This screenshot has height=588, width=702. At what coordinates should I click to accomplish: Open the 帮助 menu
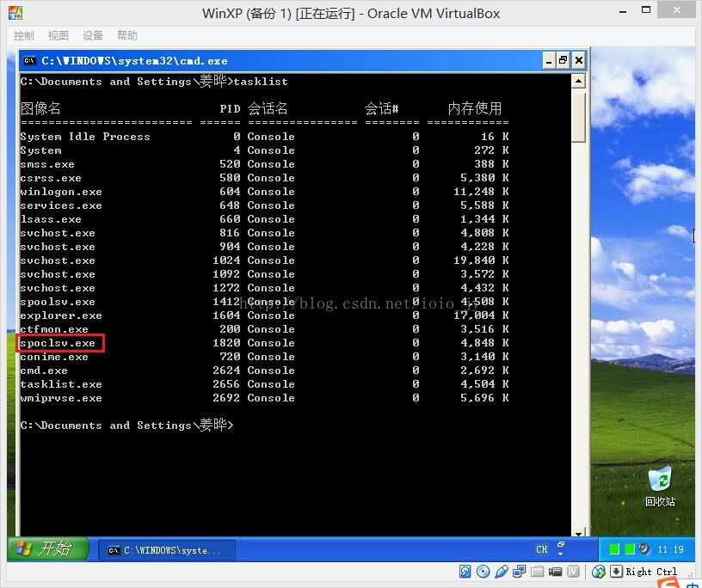tap(127, 36)
